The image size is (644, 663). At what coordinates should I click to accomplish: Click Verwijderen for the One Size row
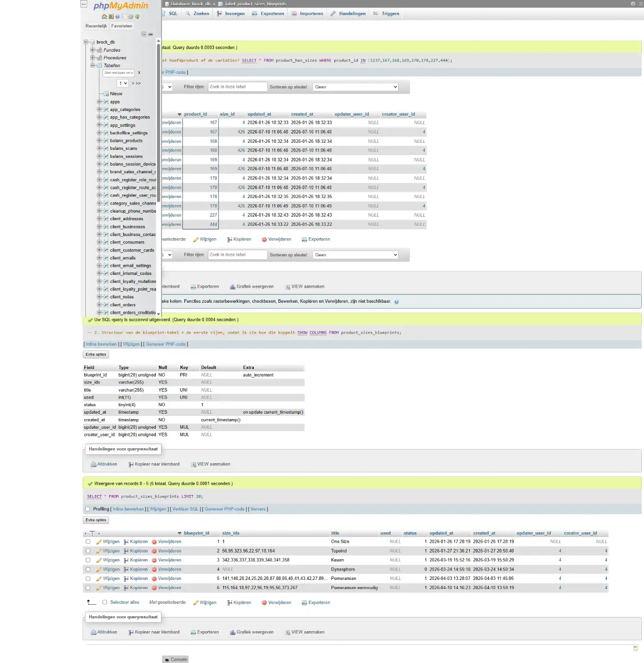click(x=167, y=542)
